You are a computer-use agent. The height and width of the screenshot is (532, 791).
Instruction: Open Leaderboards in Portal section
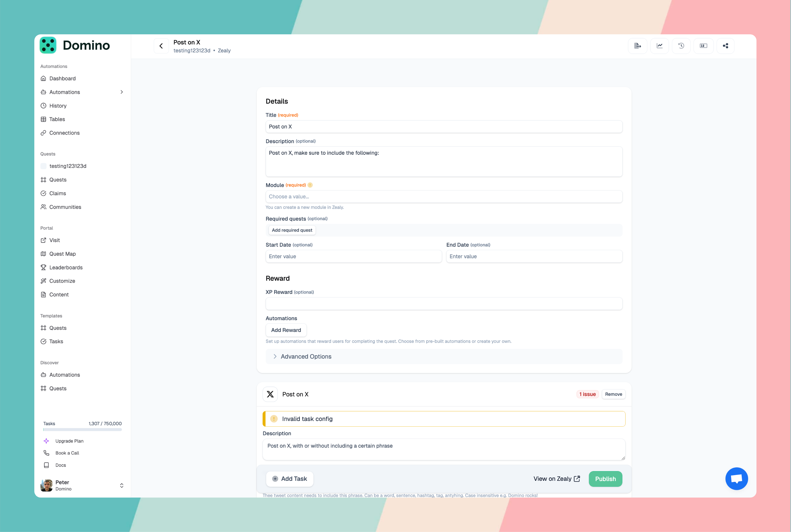tap(66, 267)
